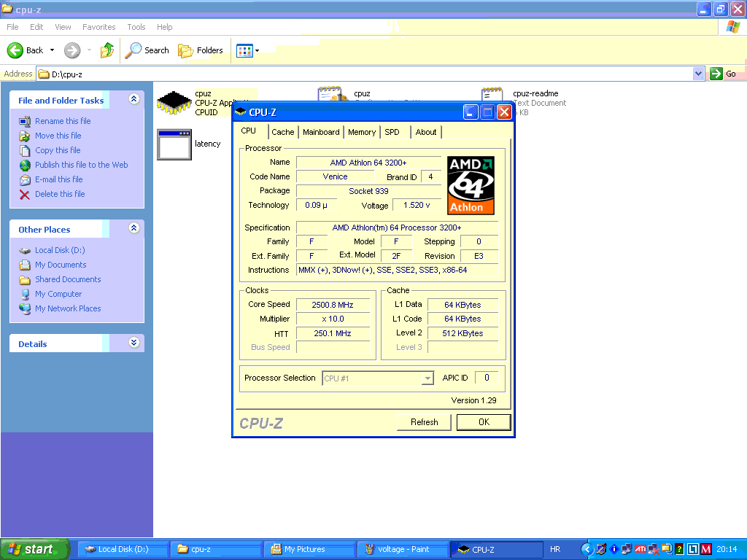747x560 pixels.
Task: Select the cpuz application file icon
Action: point(174,104)
